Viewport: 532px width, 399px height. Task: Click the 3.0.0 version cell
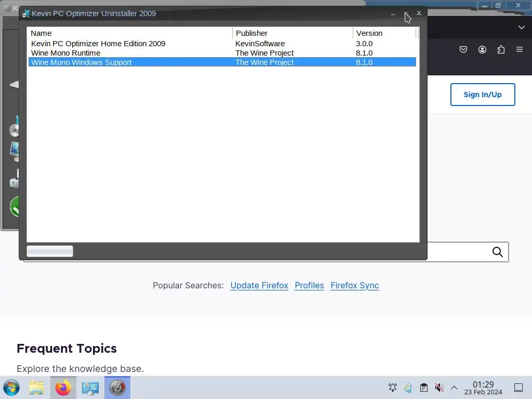click(x=364, y=44)
